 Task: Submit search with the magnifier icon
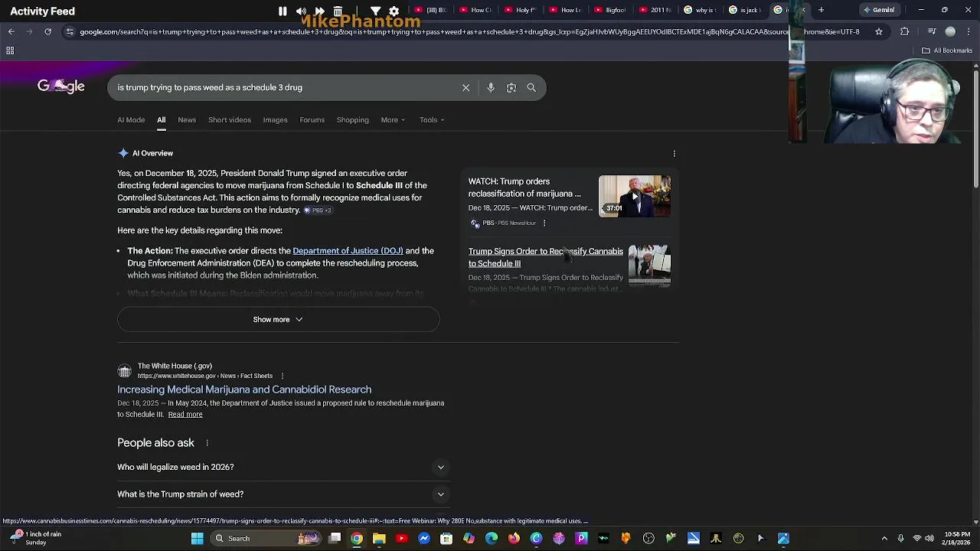(x=531, y=87)
